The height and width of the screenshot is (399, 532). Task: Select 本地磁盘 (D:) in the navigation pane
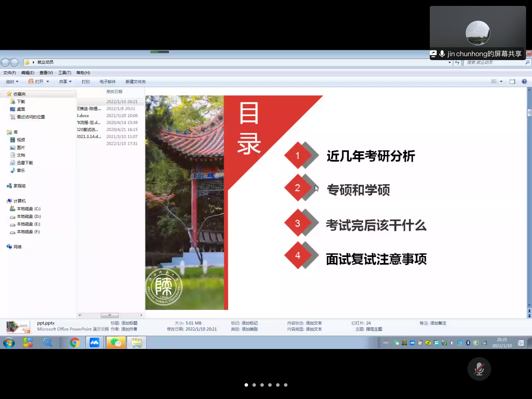tap(29, 216)
